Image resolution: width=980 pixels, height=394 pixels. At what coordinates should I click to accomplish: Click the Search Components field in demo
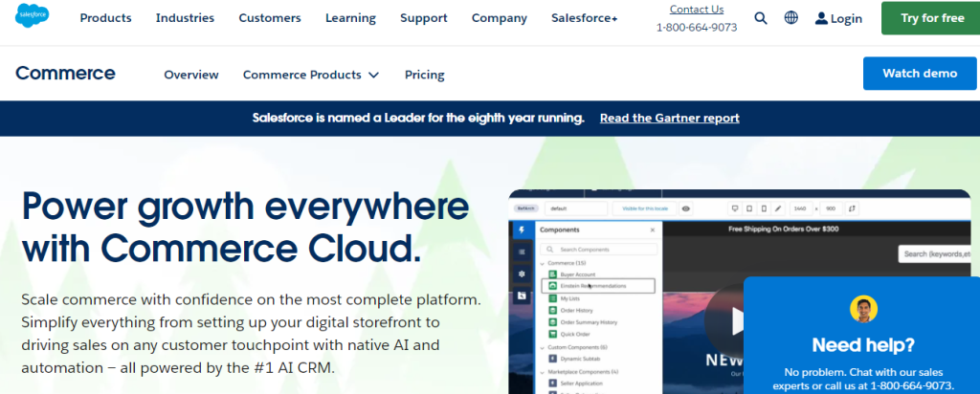[x=599, y=250]
